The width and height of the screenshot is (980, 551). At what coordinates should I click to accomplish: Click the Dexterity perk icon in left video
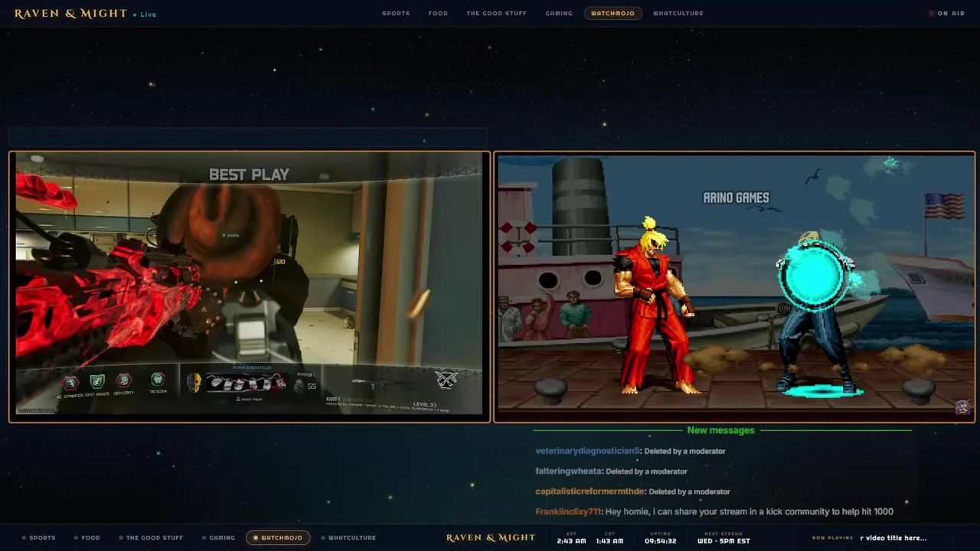tap(123, 380)
